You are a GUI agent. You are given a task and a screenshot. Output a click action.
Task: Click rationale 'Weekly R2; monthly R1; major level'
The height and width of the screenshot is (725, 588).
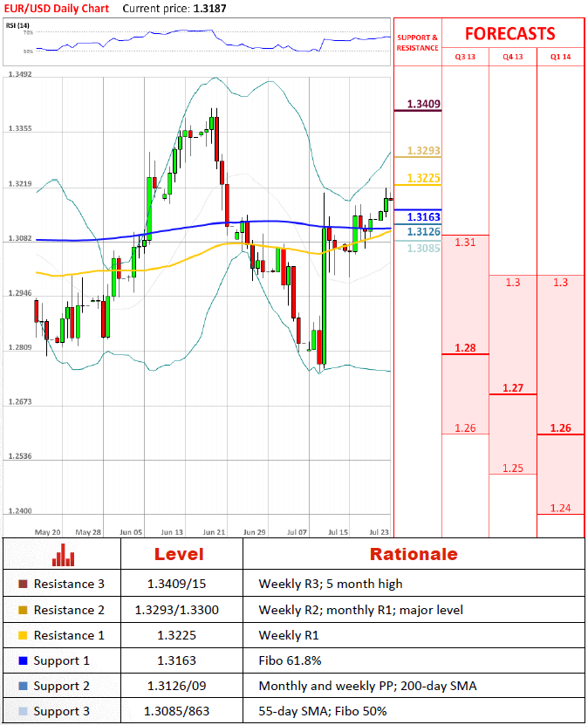pyautogui.click(x=360, y=610)
